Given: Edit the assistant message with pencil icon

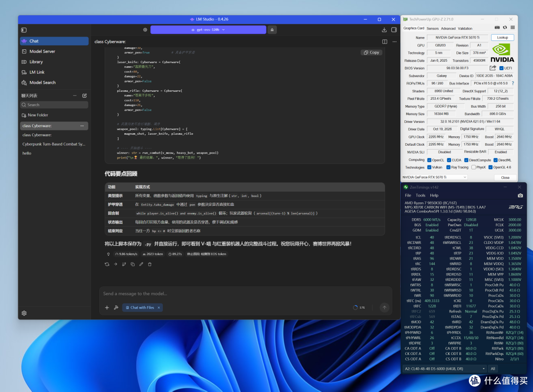Looking at the screenshot, I should (x=141, y=264).
